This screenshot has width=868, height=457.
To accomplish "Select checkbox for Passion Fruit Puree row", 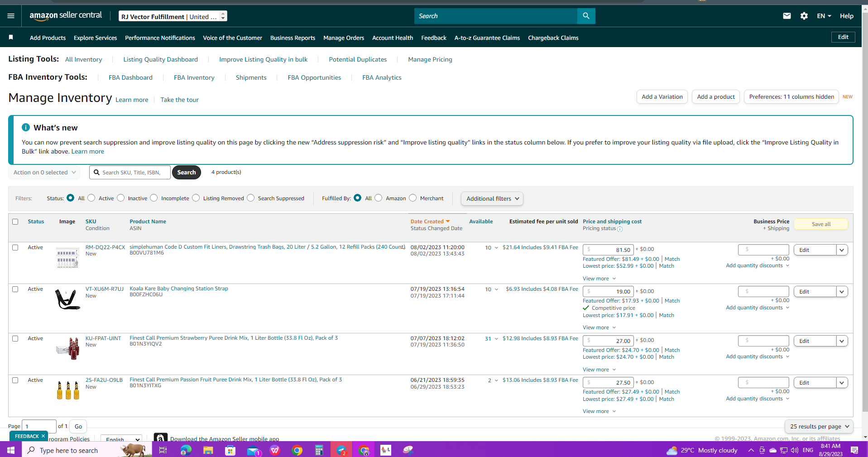I will tap(15, 380).
